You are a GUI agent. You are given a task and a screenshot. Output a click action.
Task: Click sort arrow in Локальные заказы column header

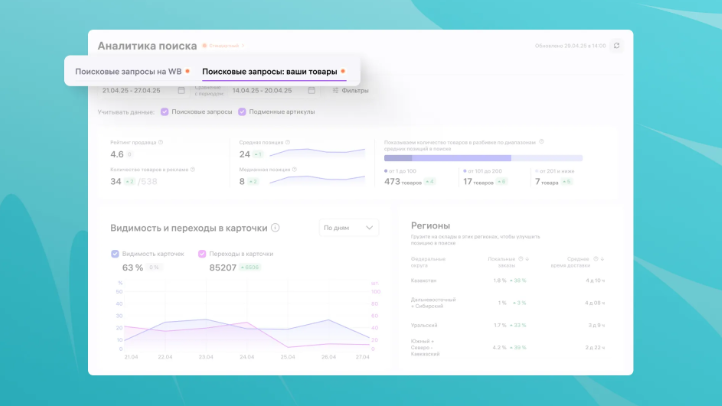click(527, 259)
